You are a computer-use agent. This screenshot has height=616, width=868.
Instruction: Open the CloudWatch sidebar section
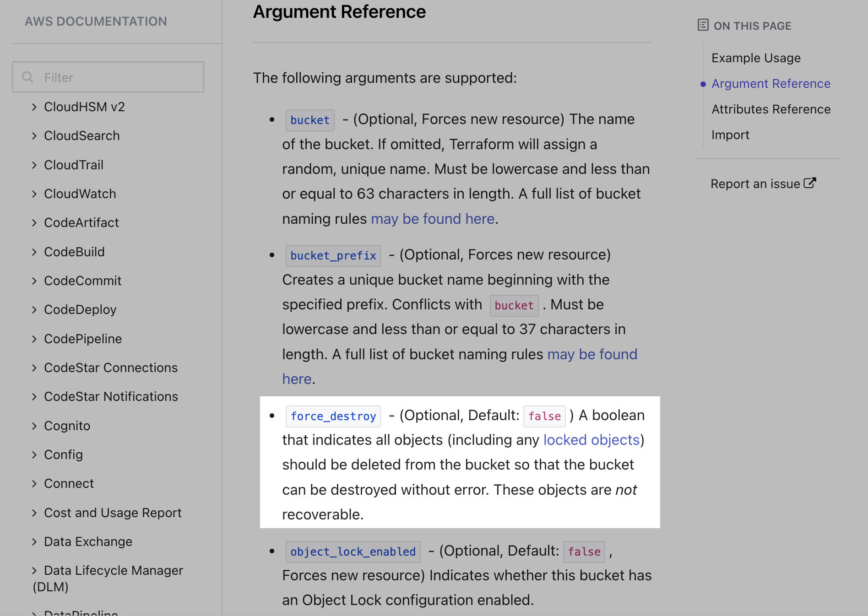tap(80, 194)
